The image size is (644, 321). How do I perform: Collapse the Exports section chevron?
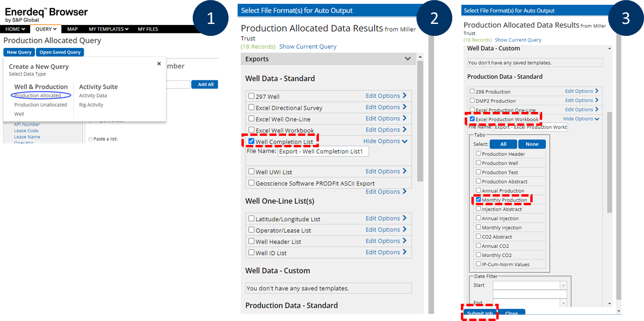tap(407, 59)
